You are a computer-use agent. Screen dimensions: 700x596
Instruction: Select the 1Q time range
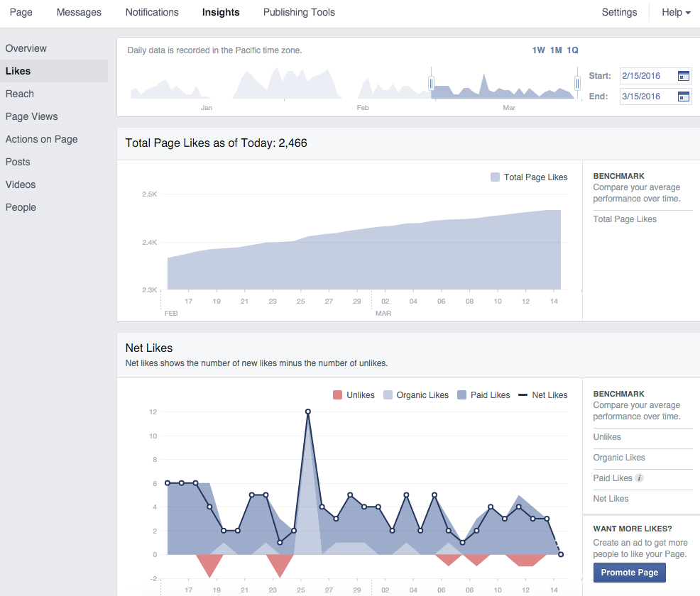tap(572, 50)
